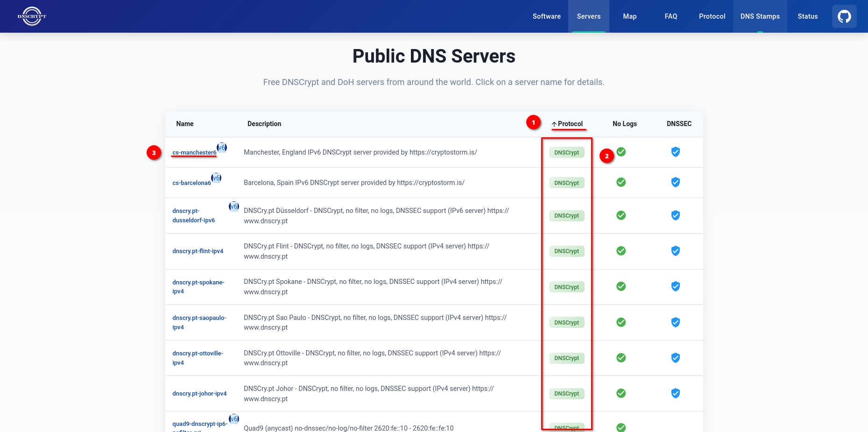Click the DNSCrypt badge in cs-barcelona6 row
The width and height of the screenshot is (868, 432).
pos(566,183)
